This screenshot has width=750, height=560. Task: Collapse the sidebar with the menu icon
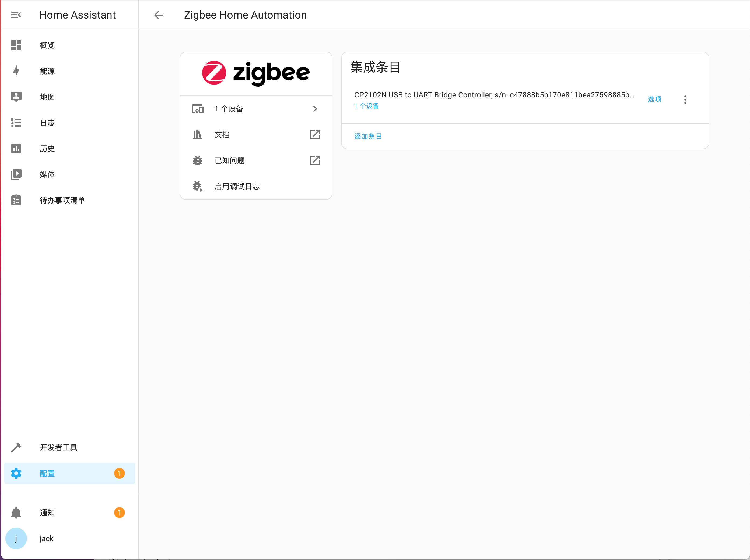pos(16,15)
